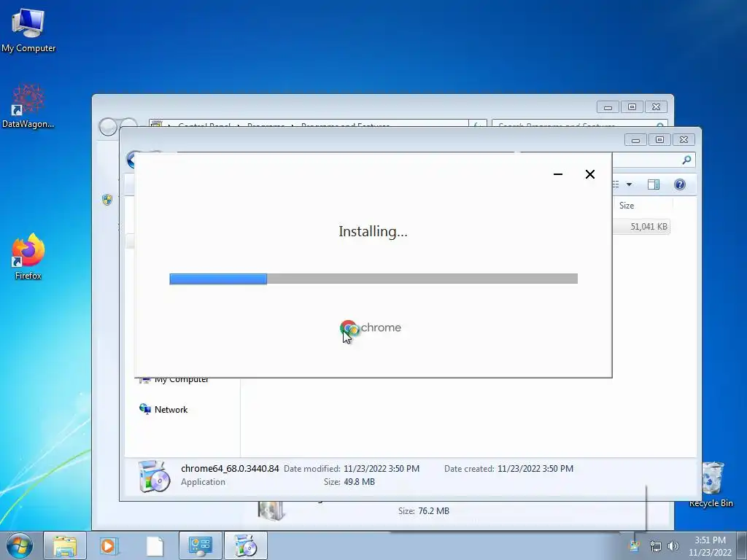Close the Explorer window behind the installer
This screenshot has height=560, width=747.
click(684, 140)
